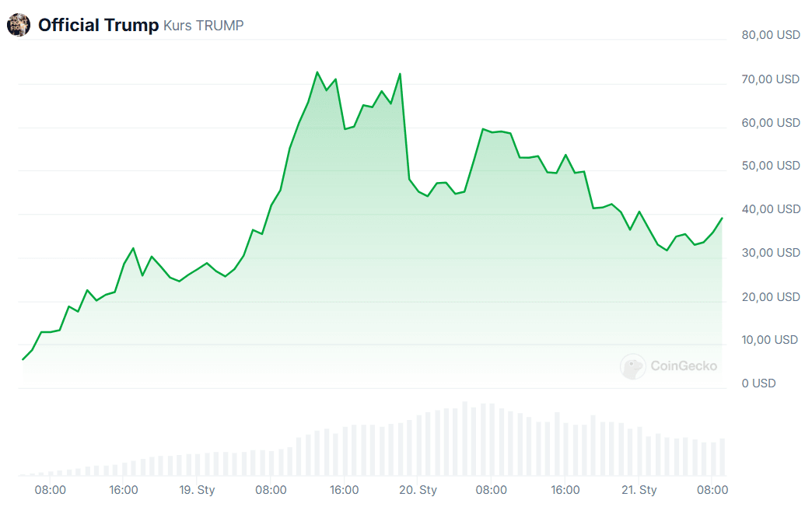
Task: Click the 80,00 USD price axis label
Action: [770, 35]
